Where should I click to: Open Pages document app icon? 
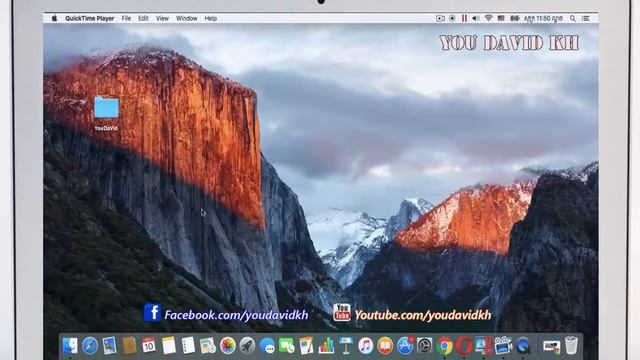[x=306, y=346]
